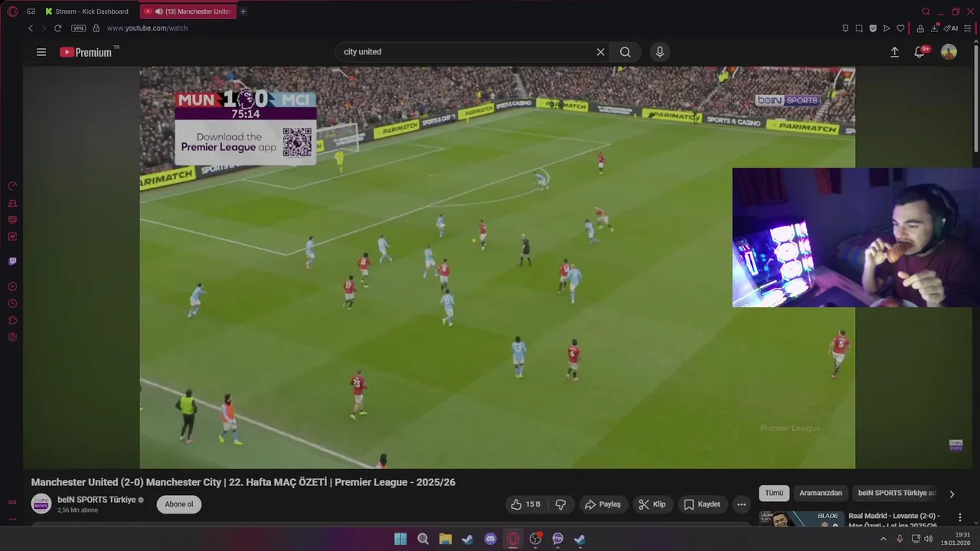Switch to the Stream - Kick Dashboard tab
The width and height of the screenshot is (980, 551).
88,11
